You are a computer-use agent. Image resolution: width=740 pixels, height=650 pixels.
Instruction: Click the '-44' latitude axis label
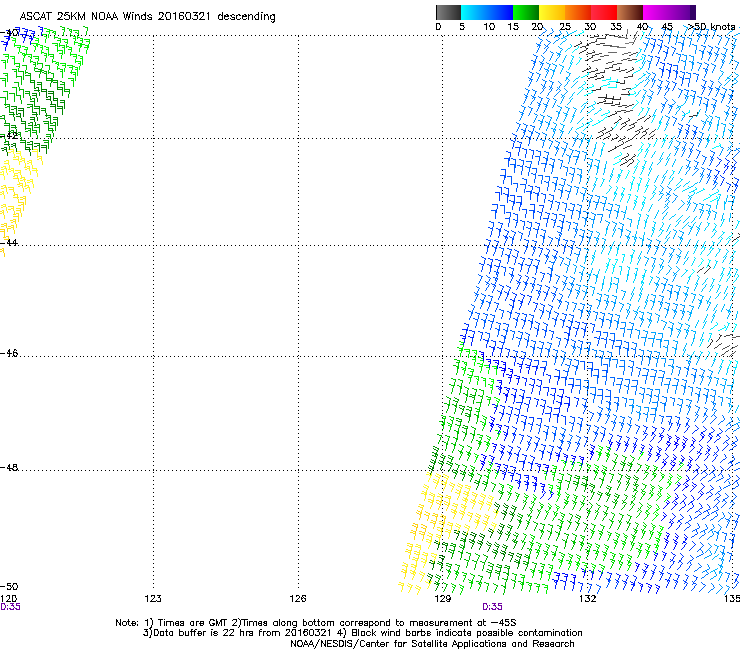coord(9,243)
